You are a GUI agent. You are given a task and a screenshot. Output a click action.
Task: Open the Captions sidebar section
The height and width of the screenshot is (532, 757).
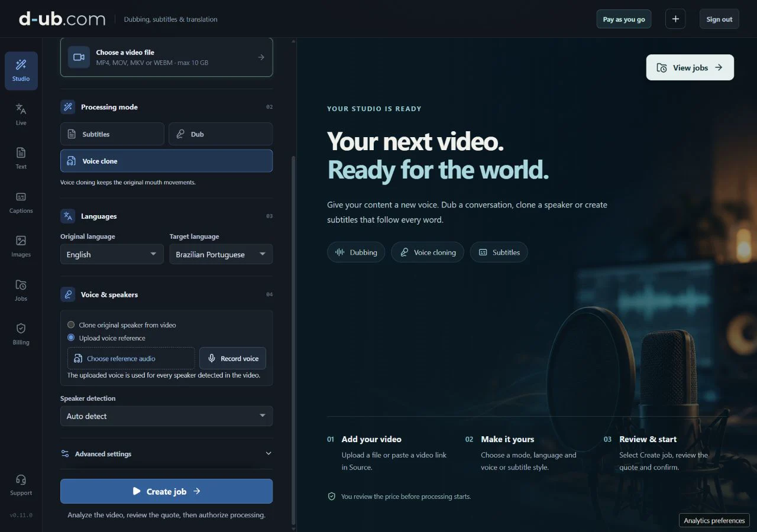coord(21,203)
